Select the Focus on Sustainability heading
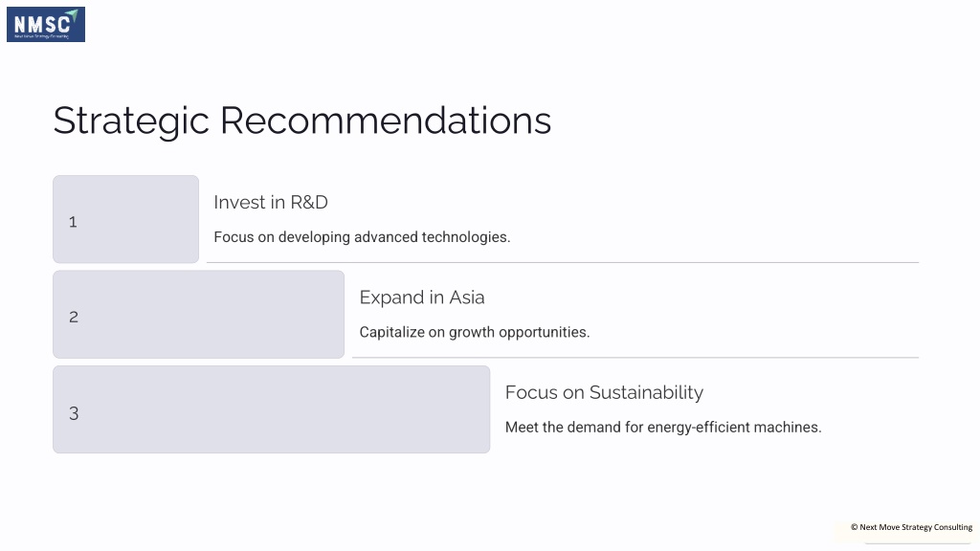The width and height of the screenshot is (980, 551). (605, 392)
